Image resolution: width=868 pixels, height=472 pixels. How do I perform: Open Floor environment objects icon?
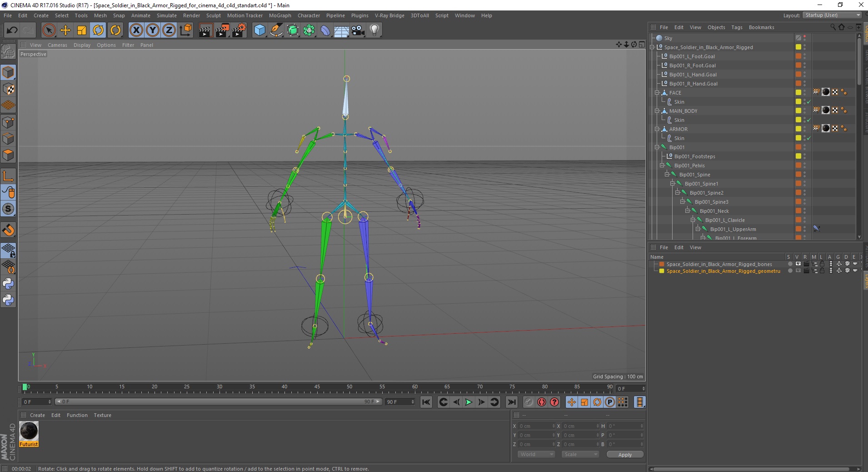[342, 30]
